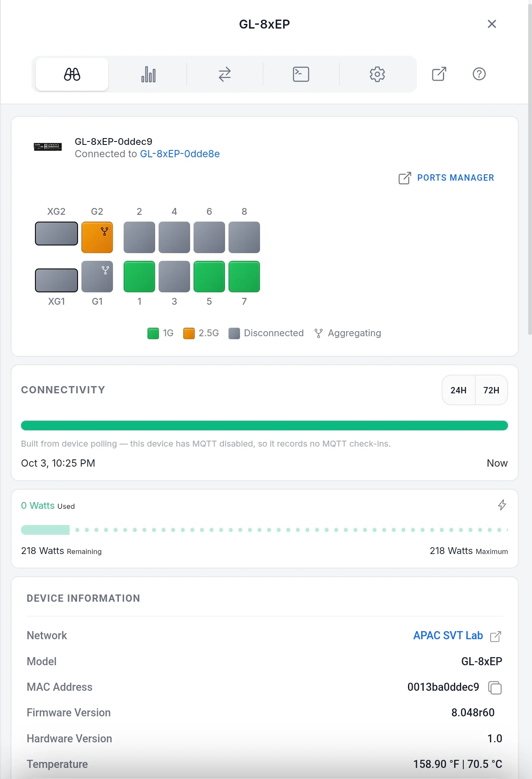Click the green connectivity timeline bar
The image size is (532, 779).
[x=264, y=425]
